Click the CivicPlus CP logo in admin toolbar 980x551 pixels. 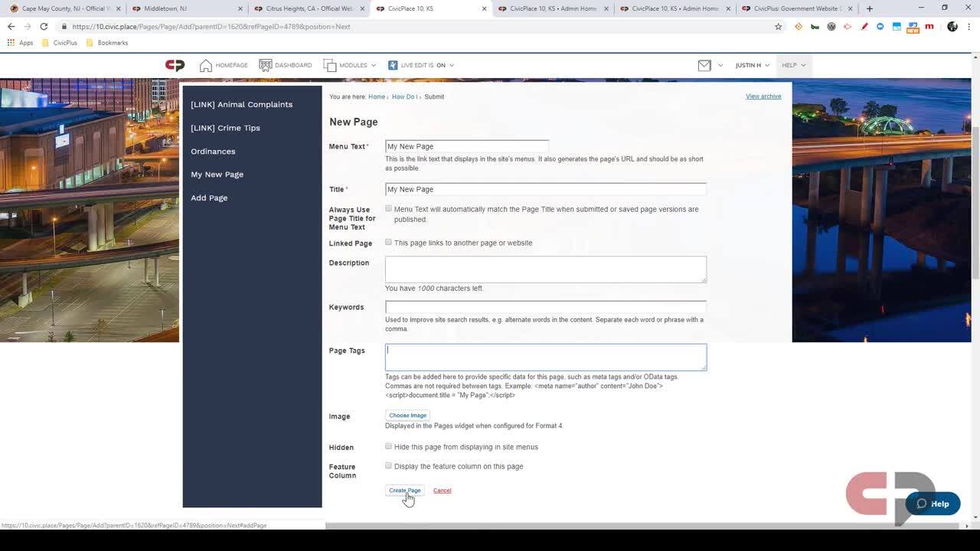(x=175, y=65)
